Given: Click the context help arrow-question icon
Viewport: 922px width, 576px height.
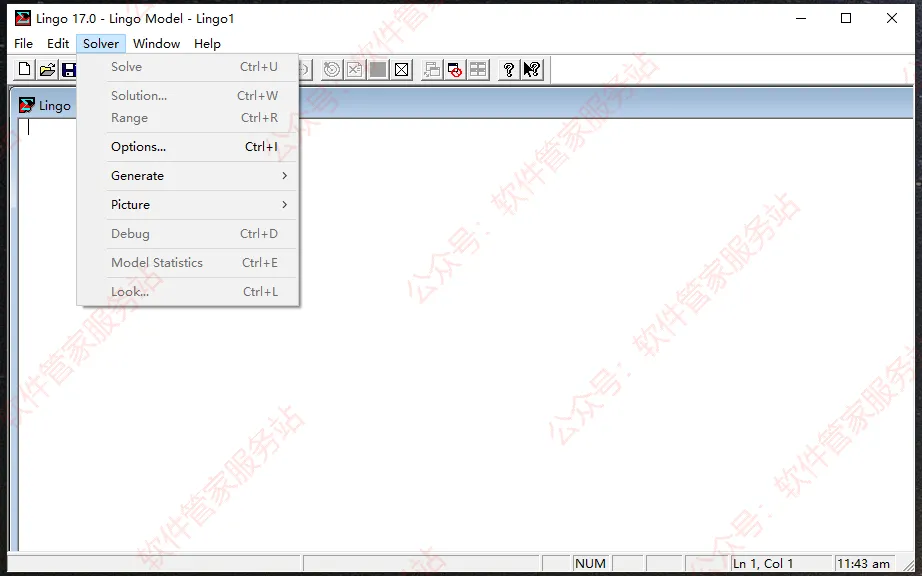Looking at the screenshot, I should coord(532,70).
